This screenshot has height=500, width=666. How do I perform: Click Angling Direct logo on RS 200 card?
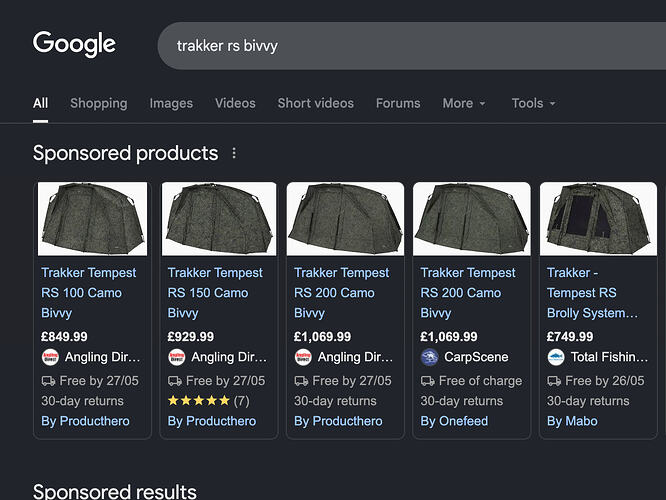[x=303, y=357]
